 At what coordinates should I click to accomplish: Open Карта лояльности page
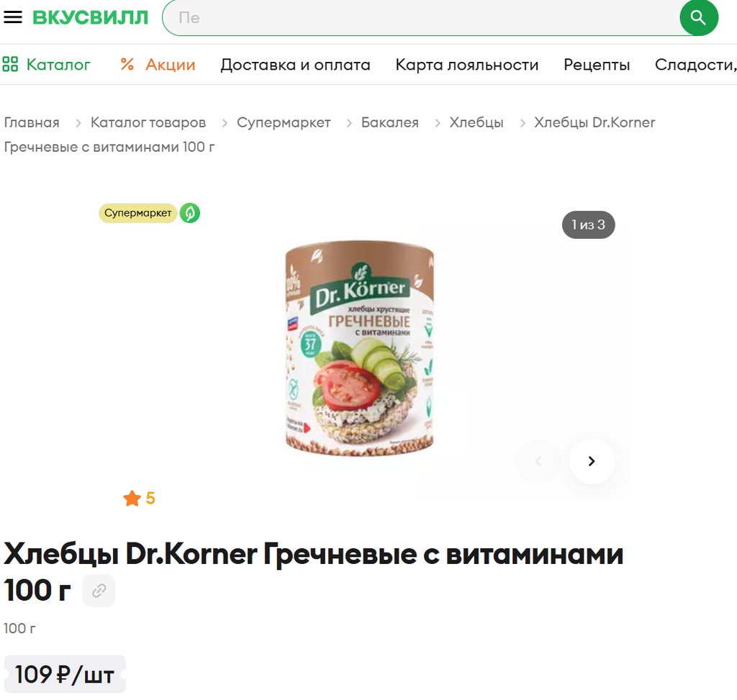coord(466,64)
